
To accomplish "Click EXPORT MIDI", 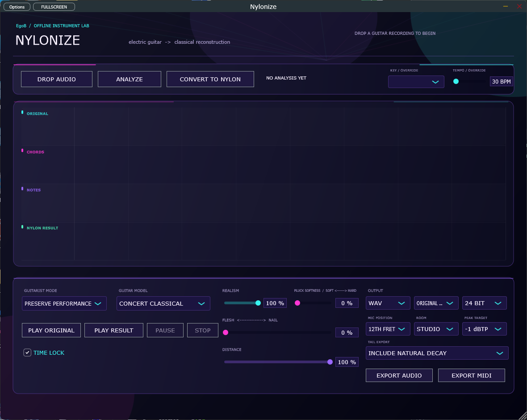I will [x=472, y=375].
